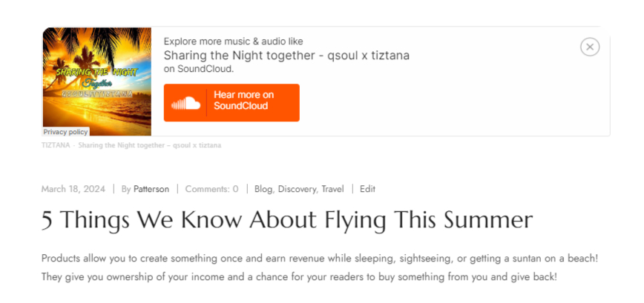The width and height of the screenshot is (644, 303).
Task: Go to the Travel category link
Action: click(x=332, y=189)
